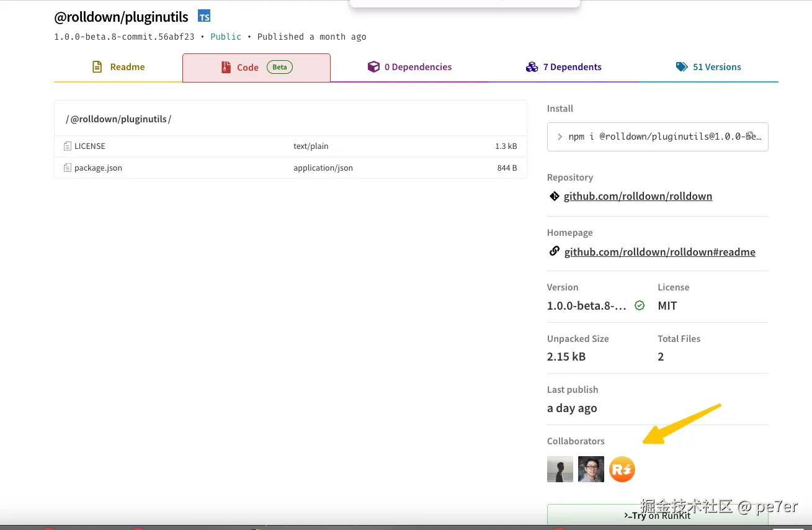Click the Readme document icon
Viewport: 812px width, 530px height.
(97, 67)
